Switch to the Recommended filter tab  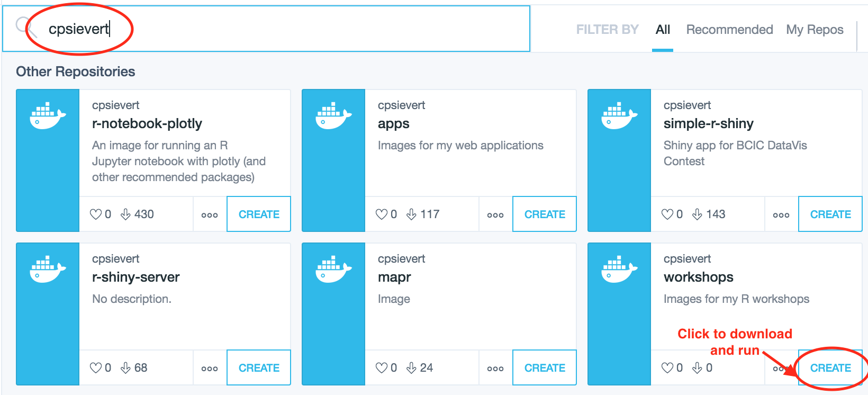[x=729, y=30]
